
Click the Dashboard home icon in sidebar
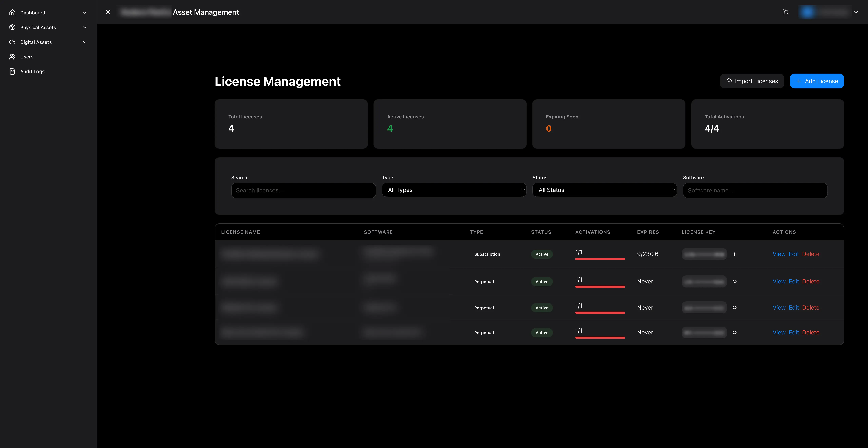[13, 13]
